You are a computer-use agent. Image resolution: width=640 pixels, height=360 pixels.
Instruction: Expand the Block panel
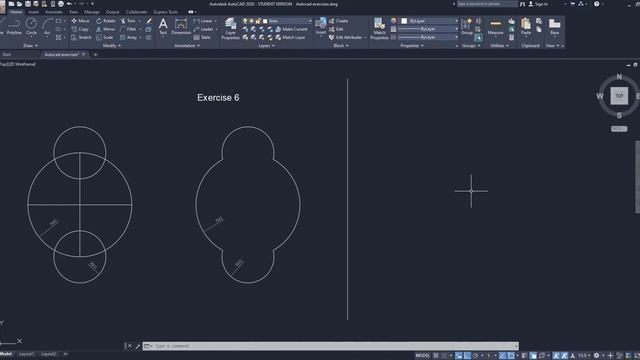(341, 46)
